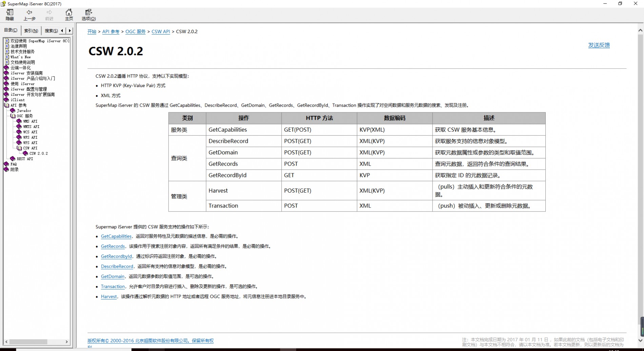Viewport: 644px width, 351px height.
Task: Click the 版权所有 copyright footer link
Action: (150, 341)
